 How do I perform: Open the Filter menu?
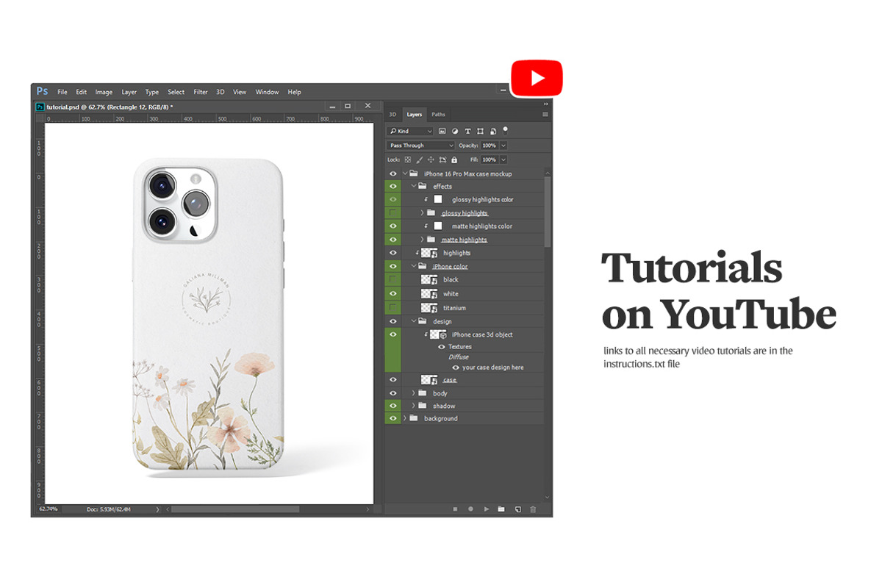coord(201,92)
